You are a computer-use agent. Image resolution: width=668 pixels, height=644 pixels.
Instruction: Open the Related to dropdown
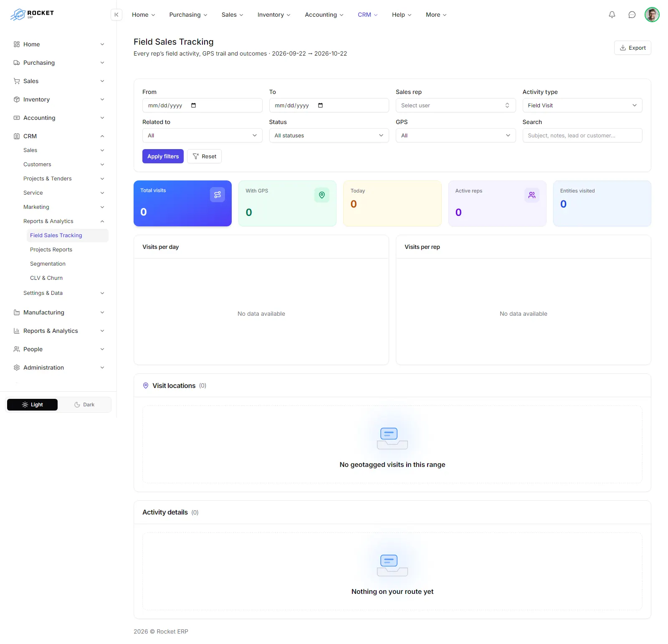click(202, 135)
